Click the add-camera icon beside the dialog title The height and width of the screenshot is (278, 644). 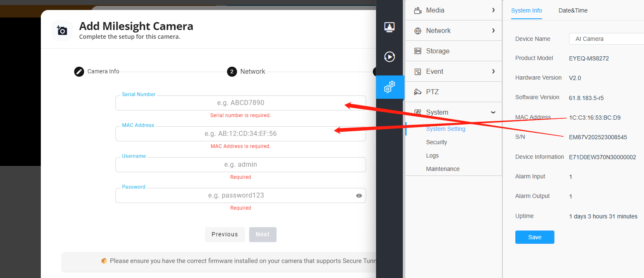point(62,30)
